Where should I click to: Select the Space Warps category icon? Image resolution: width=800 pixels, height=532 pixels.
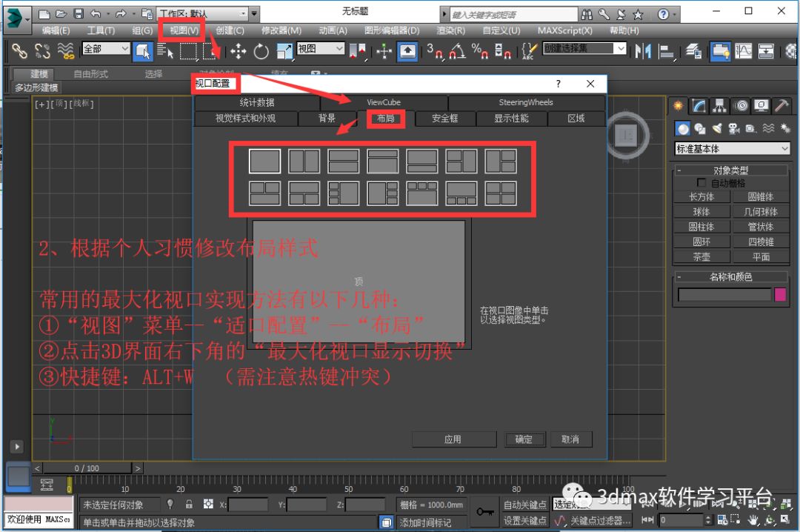(768, 128)
